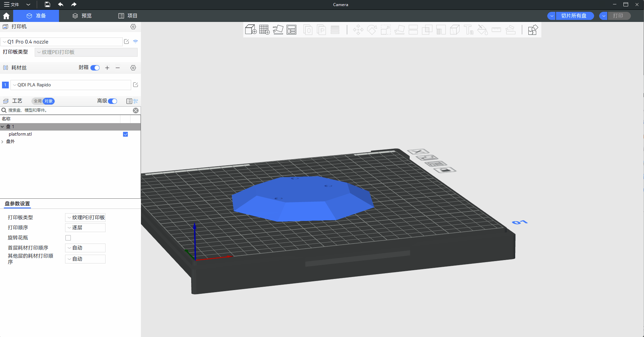Click the Arrange all objects icon
Viewport: 644px width, 337px height.
tap(291, 30)
